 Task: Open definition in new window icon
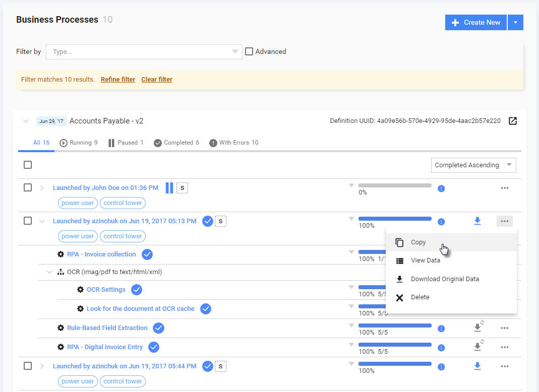pyautogui.click(x=513, y=121)
